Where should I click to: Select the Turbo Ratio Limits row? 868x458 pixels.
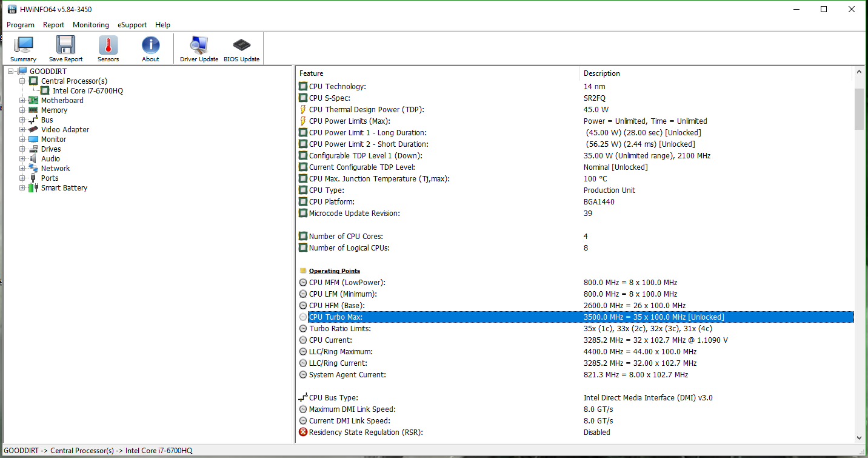tap(575, 329)
